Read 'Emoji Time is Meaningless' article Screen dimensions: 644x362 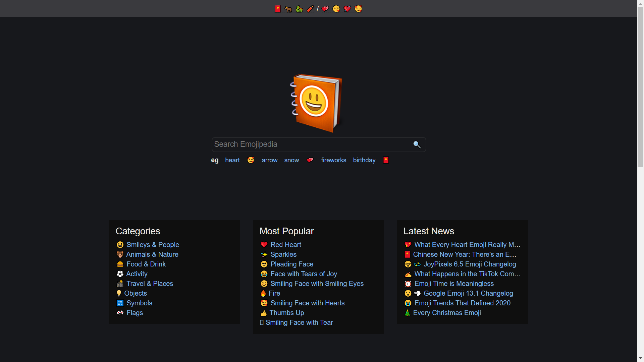[454, 284]
